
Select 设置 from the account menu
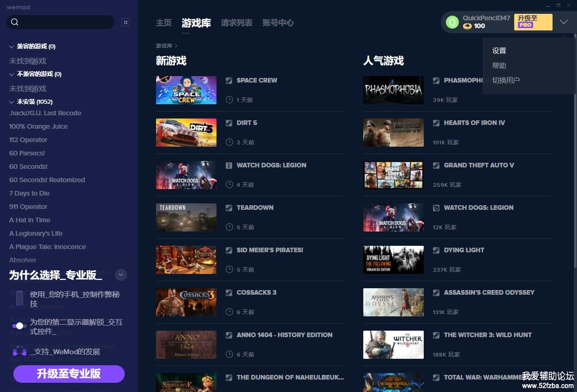[499, 51]
